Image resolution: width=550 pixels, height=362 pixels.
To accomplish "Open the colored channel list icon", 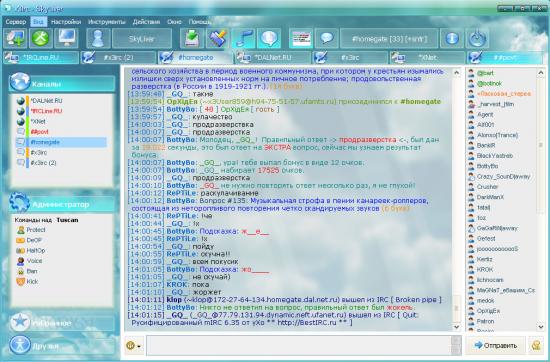I will [301, 38].
